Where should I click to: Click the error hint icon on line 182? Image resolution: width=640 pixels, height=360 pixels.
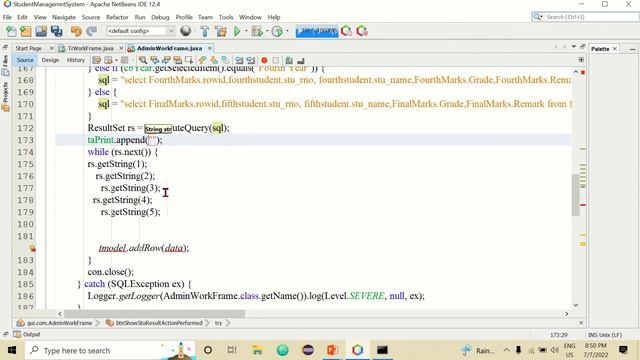point(32,248)
